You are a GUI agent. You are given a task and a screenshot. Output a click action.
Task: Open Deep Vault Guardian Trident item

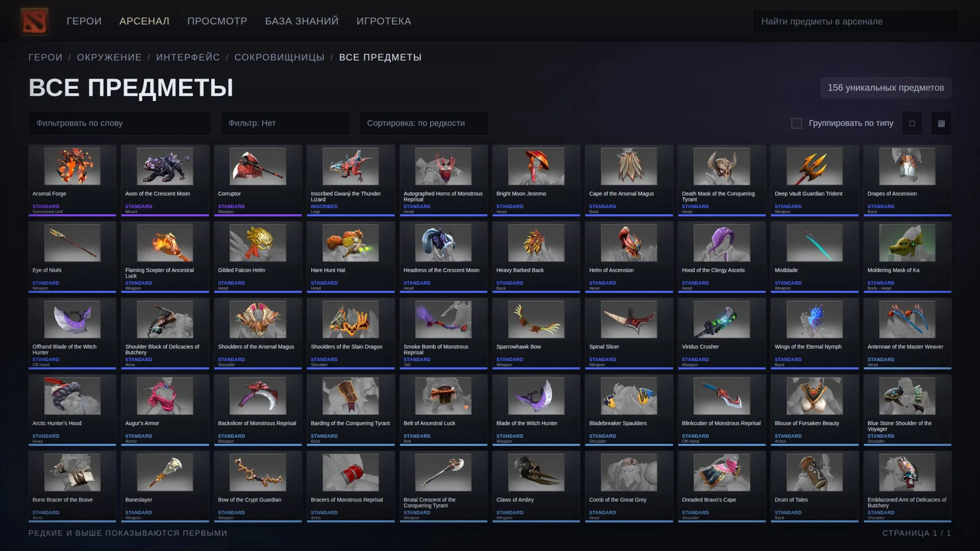pos(815,180)
